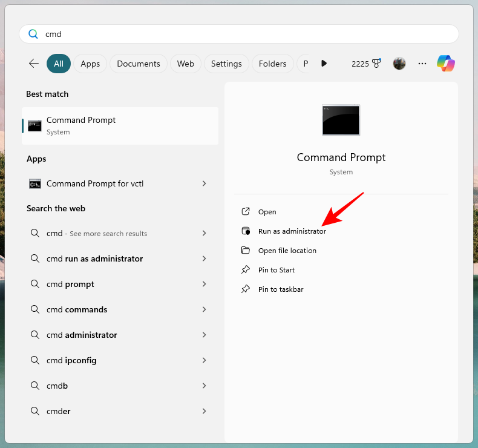Select cmd prompt suggestion text
This screenshot has width=478, height=448.
click(70, 284)
